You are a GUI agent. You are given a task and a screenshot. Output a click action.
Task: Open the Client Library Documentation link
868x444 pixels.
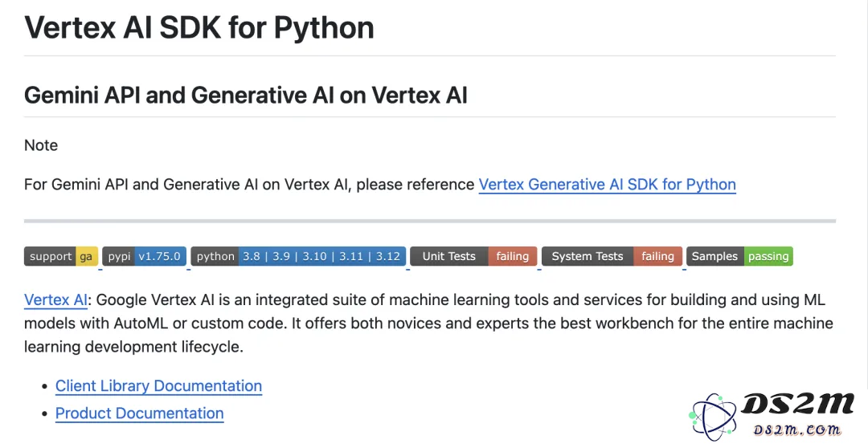158,386
